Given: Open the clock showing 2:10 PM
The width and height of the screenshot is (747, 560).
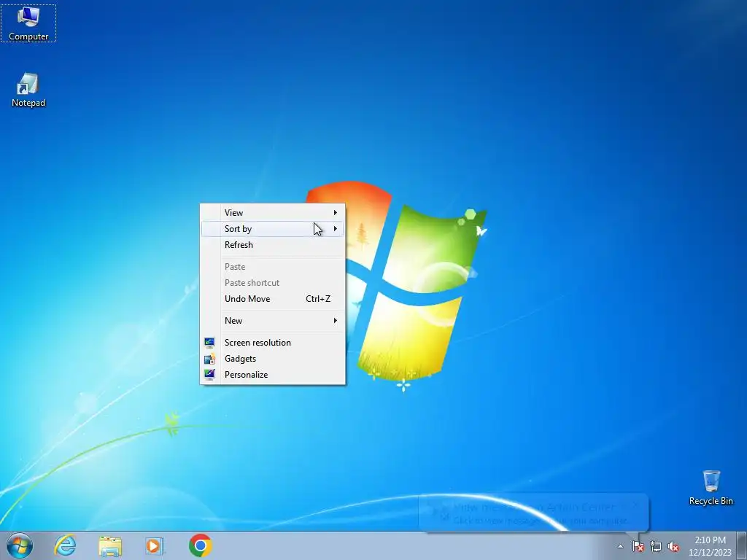Looking at the screenshot, I should (x=710, y=546).
